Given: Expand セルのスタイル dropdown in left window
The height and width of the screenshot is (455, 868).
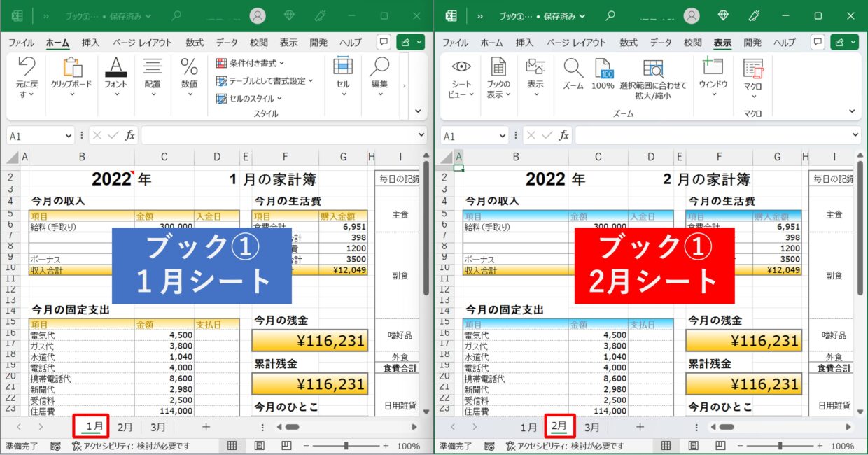Looking at the screenshot, I should pos(279,99).
